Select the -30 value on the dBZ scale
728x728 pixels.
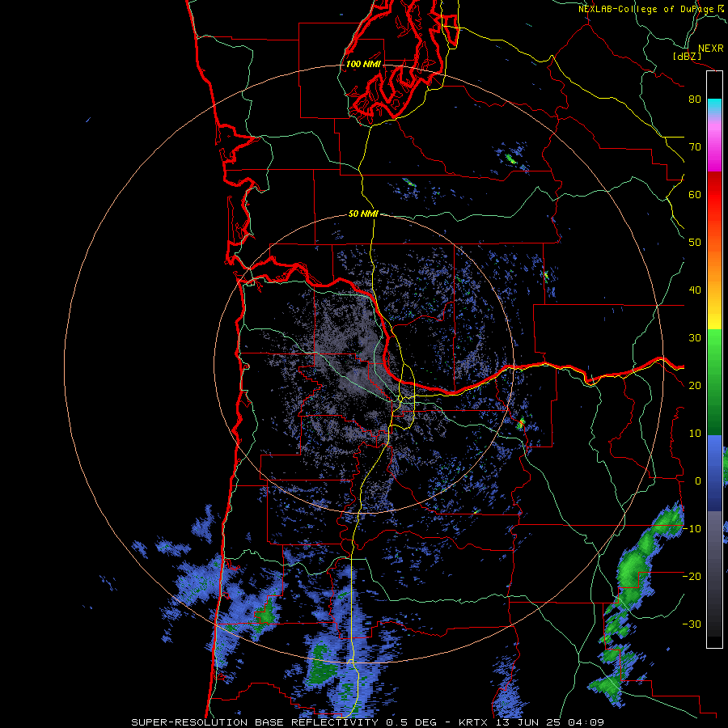692,624
